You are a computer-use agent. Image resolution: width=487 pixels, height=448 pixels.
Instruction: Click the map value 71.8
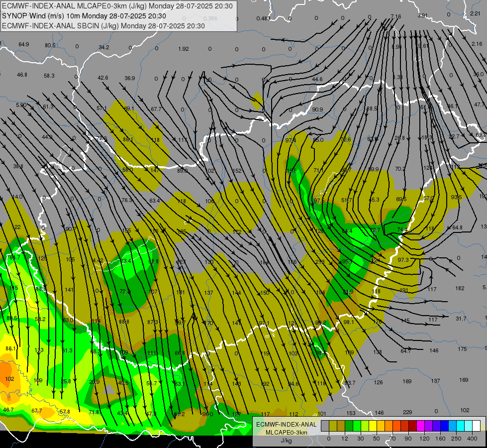(94, 412)
